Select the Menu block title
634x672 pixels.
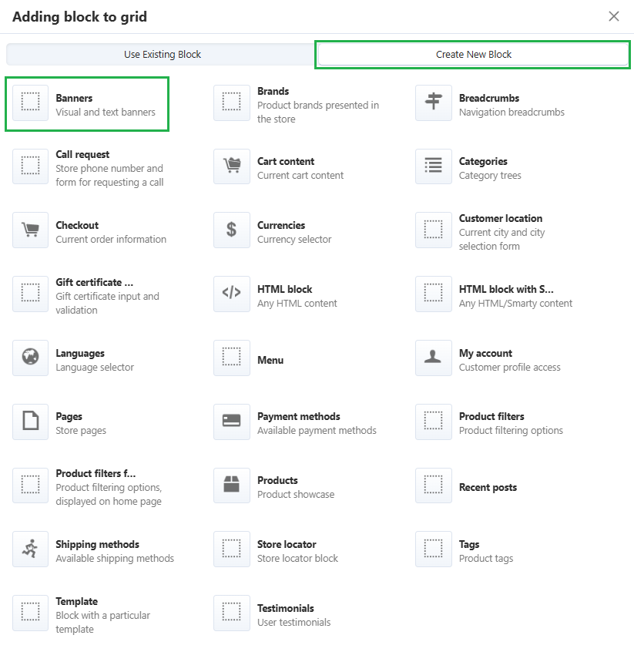pyautogui.click(x=270, y=360)
